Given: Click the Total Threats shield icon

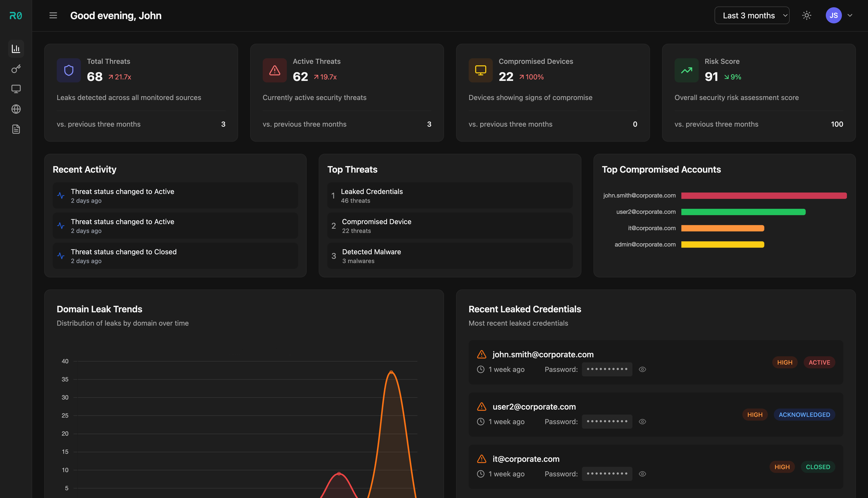Looking at the screenshot, I should (69, 70).
